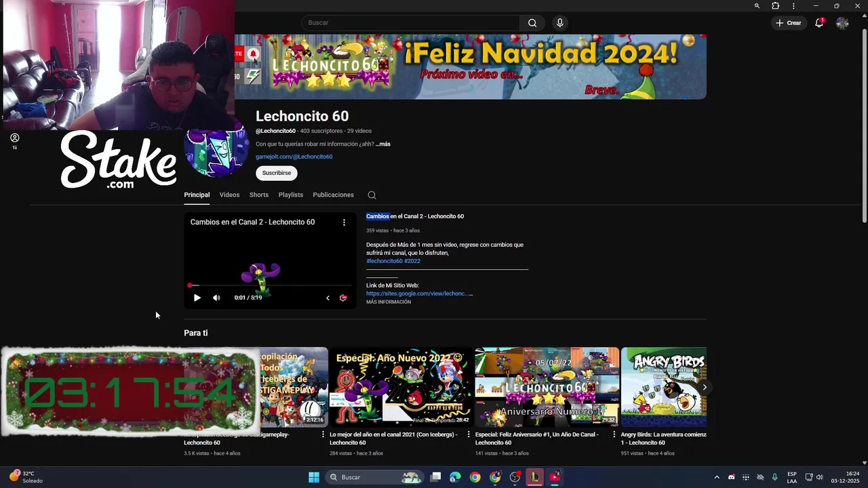868x488 pixels.
Task: Open the YouTube notifications bell
Action: [x=819, y=23]
